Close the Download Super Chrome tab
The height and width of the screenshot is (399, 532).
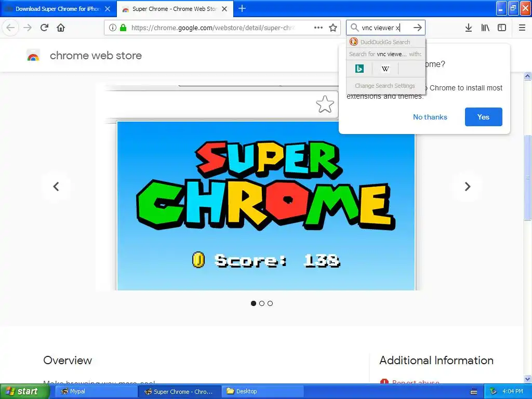[108, 9]
